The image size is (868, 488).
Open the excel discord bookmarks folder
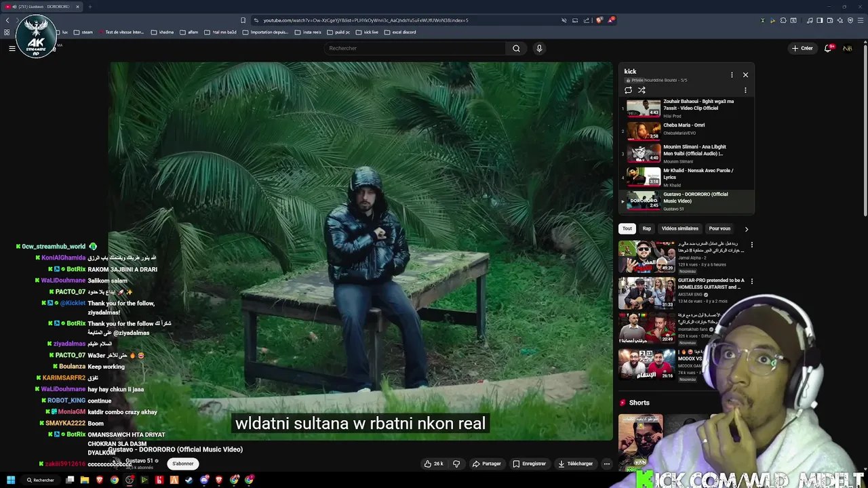click(400, 32)
